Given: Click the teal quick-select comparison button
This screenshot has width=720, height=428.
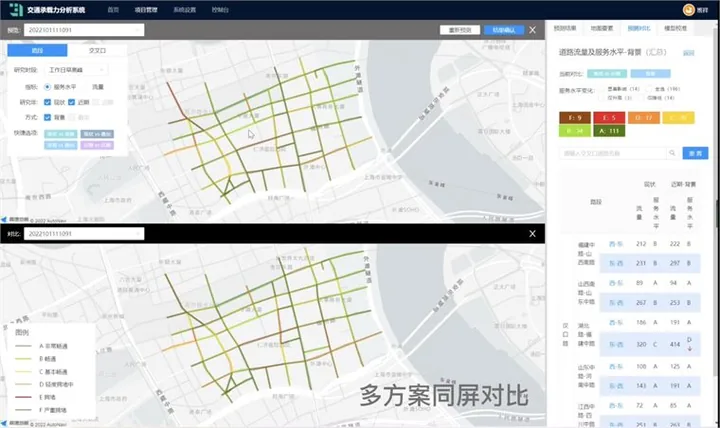Looking at the screenshot, I should point(61,134).
